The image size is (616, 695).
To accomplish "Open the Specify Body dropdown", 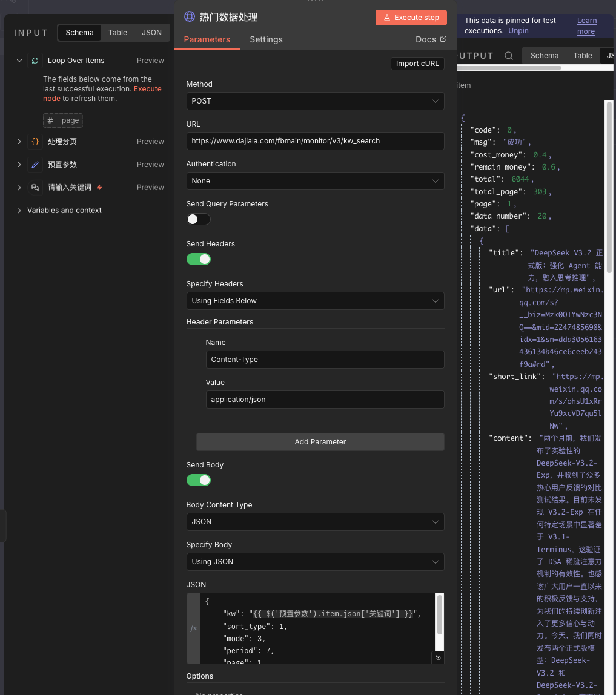I will [x=316, y=562].
